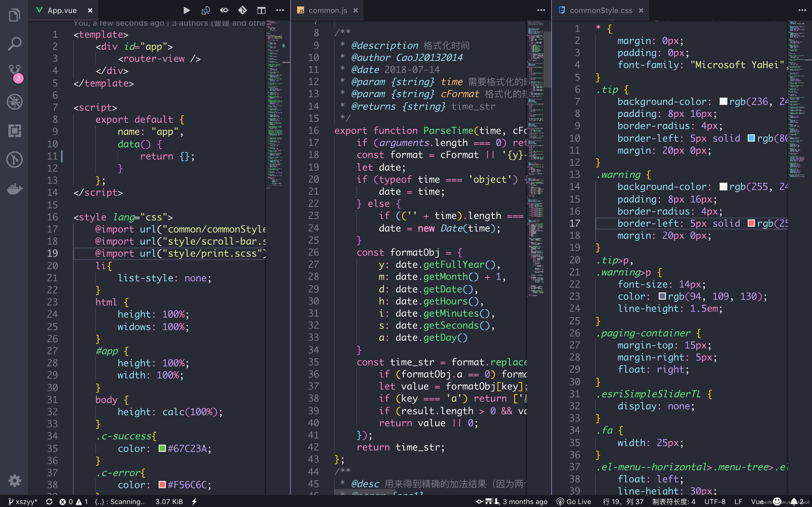The image size is (812, 507).
Task: Close the App.vue tab
Action: (x=90, y=10)
